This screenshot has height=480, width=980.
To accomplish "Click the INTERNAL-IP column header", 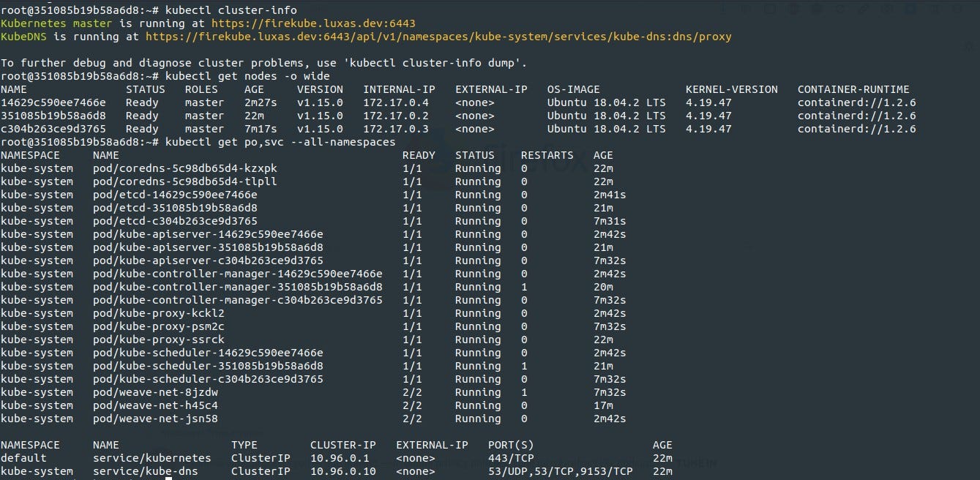I will (400, 89).
